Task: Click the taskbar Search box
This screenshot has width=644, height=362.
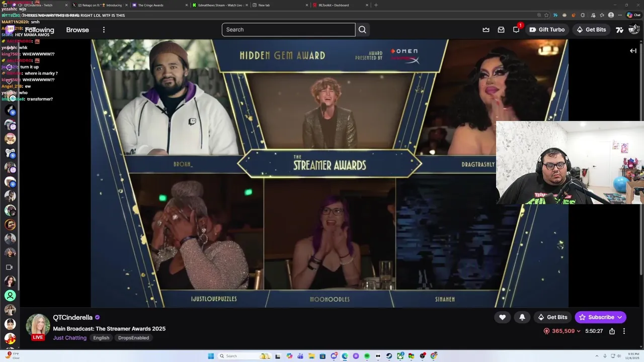Action: coord(246,356)
